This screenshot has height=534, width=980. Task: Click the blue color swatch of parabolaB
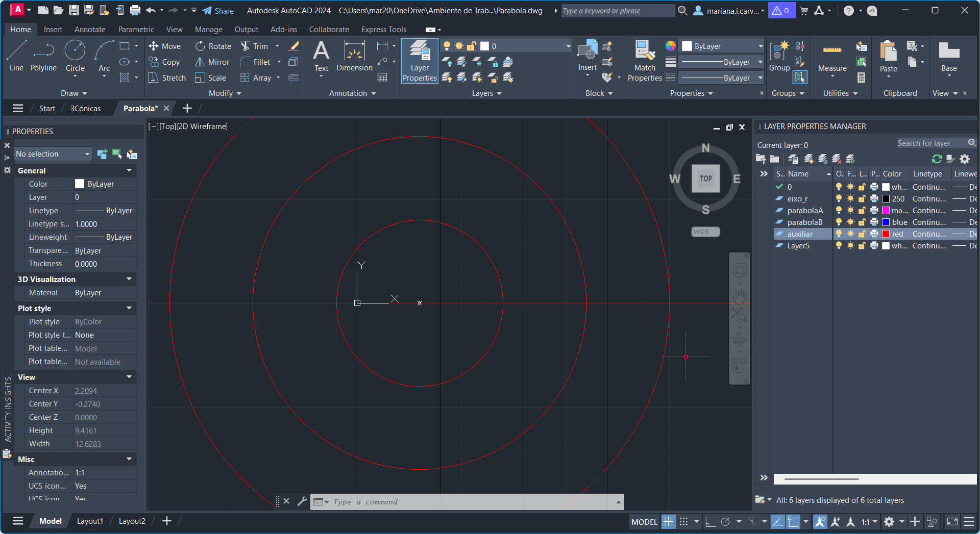886,222
